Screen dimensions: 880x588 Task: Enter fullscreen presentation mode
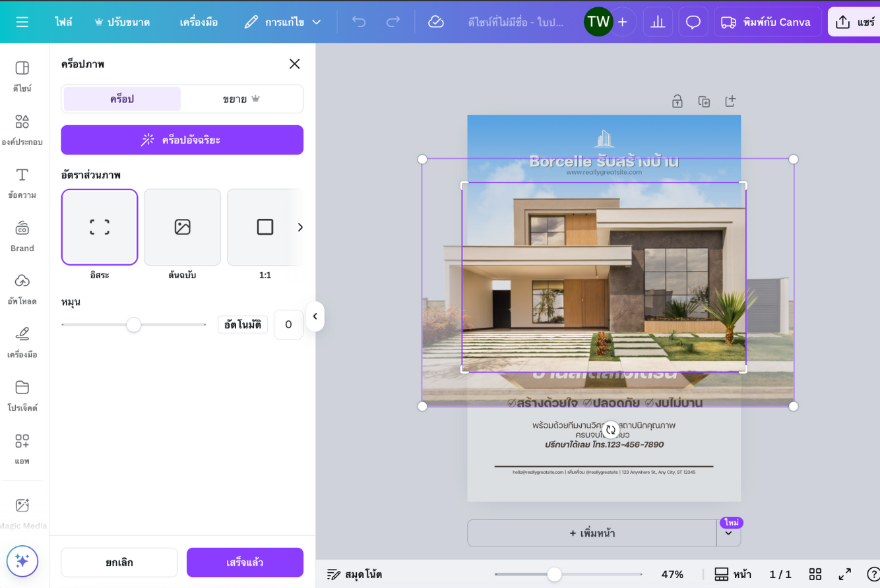coord(844,574)
